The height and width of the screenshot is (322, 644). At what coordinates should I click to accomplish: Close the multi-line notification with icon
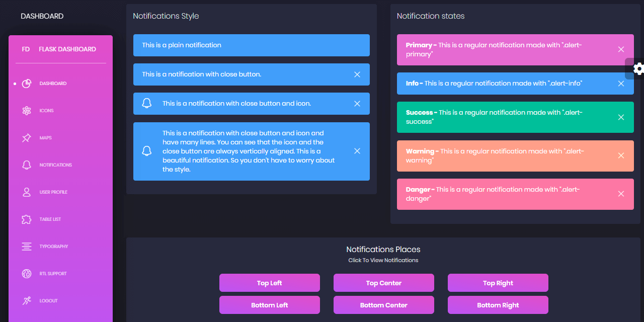(x=357, y=151)
